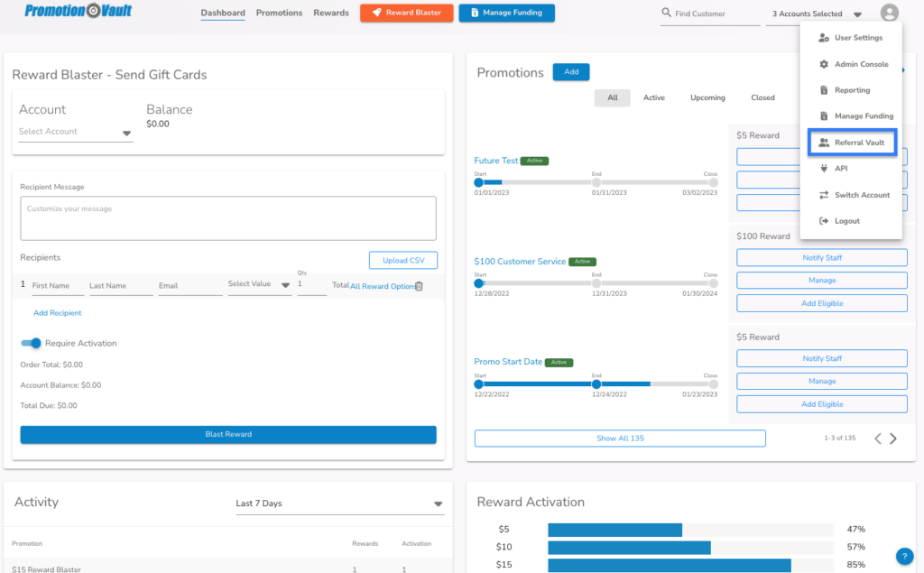Click the Last Name input field
Image resolution: width=924 pixels, height=573 pixels.
[x=121, y=286]
